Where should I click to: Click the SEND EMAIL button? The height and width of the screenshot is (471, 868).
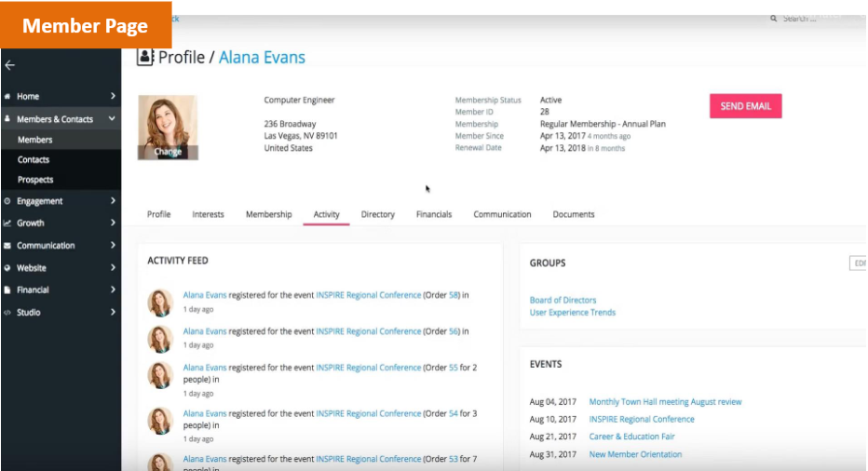coord(746,106)
